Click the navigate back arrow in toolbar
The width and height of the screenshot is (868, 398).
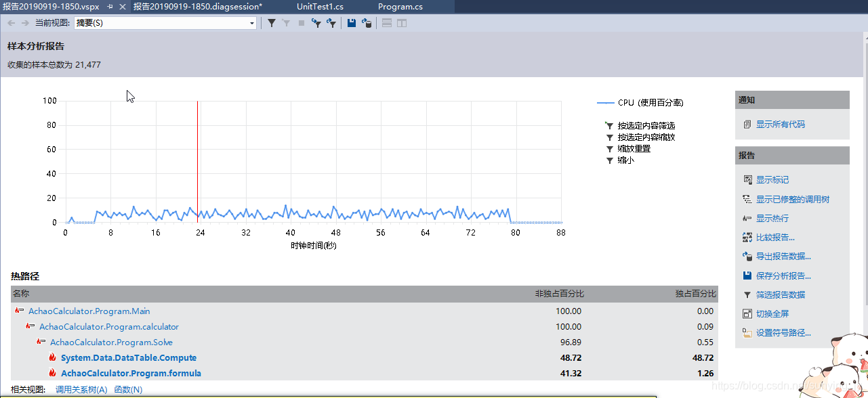click(x=11, y=23)
